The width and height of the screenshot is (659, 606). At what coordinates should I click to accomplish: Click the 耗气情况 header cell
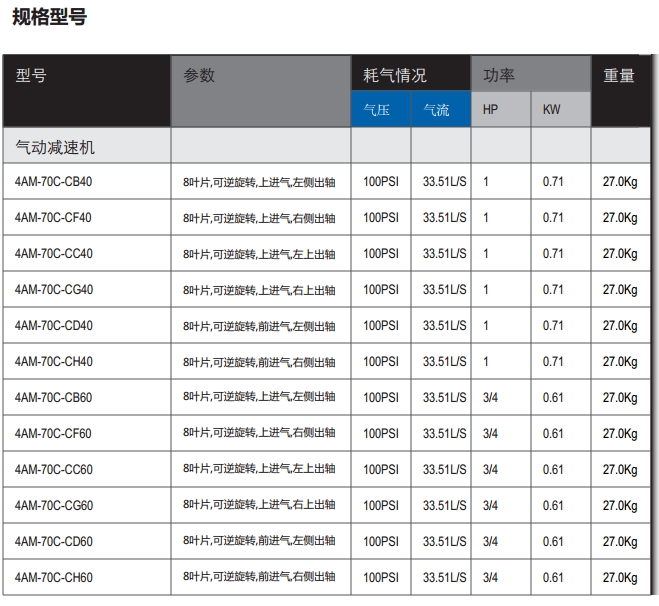395,75
